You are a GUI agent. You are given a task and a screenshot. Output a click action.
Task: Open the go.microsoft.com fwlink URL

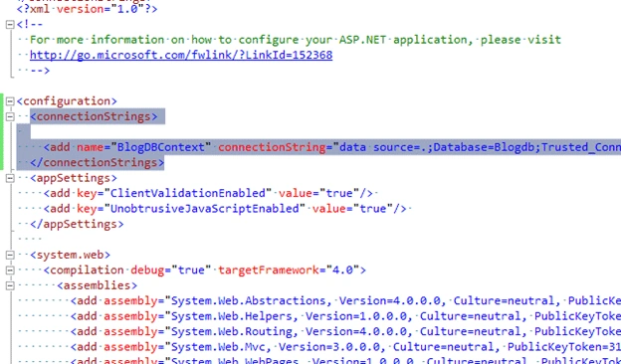point(181,55)
